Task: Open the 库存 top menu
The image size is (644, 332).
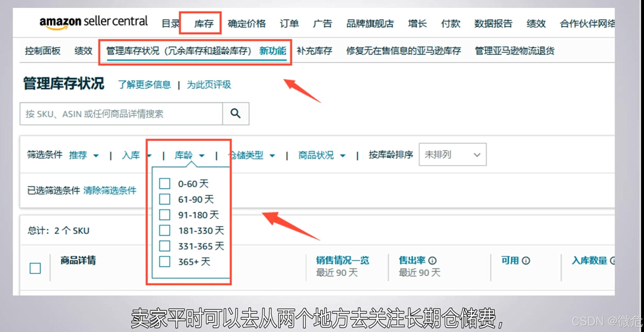Action: click(203, 23)
